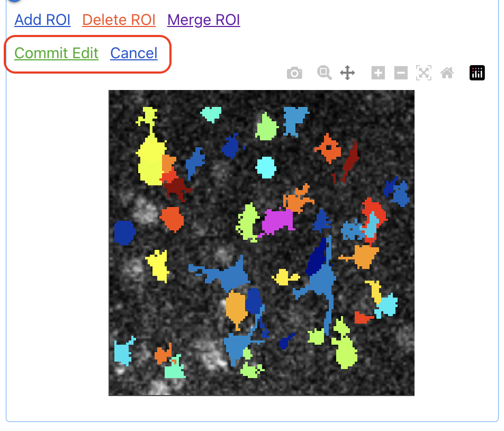Select the round cyan ROI
Viewport: 504px width, 431px height.
(x=266, y=167)
